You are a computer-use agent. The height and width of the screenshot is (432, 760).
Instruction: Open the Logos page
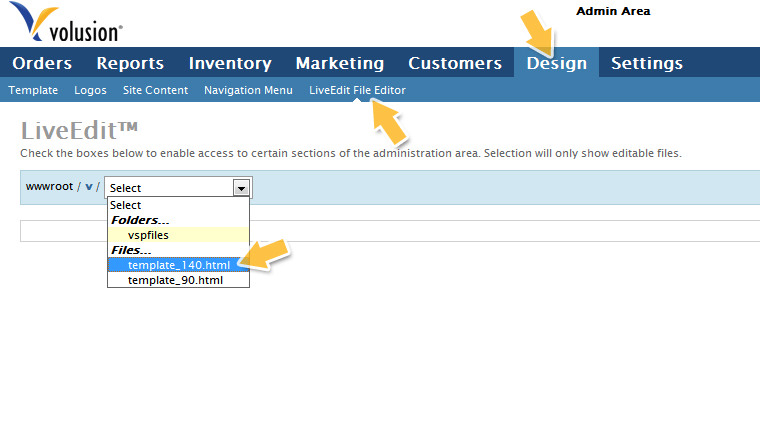click(x=90, y=90)
